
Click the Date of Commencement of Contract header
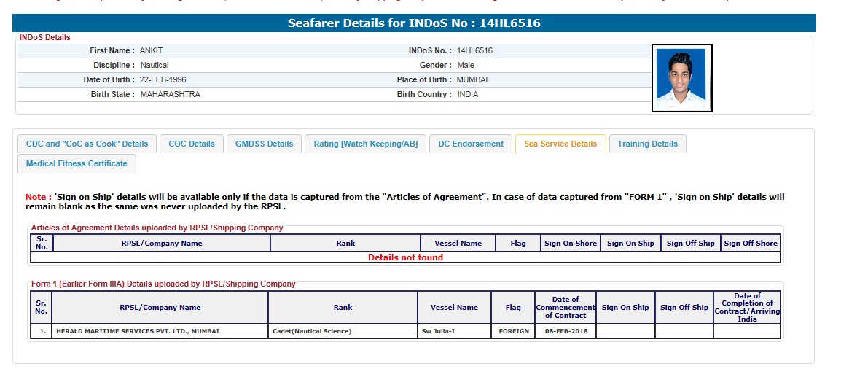(x=565, y=307)
